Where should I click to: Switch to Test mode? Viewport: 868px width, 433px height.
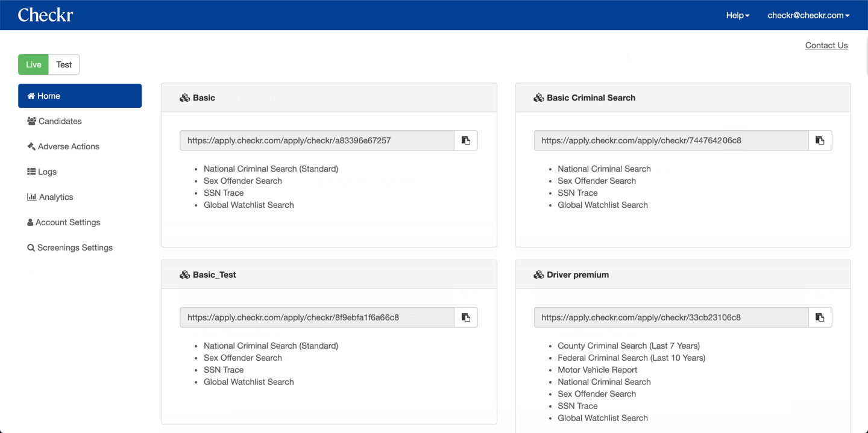(64, 64)
